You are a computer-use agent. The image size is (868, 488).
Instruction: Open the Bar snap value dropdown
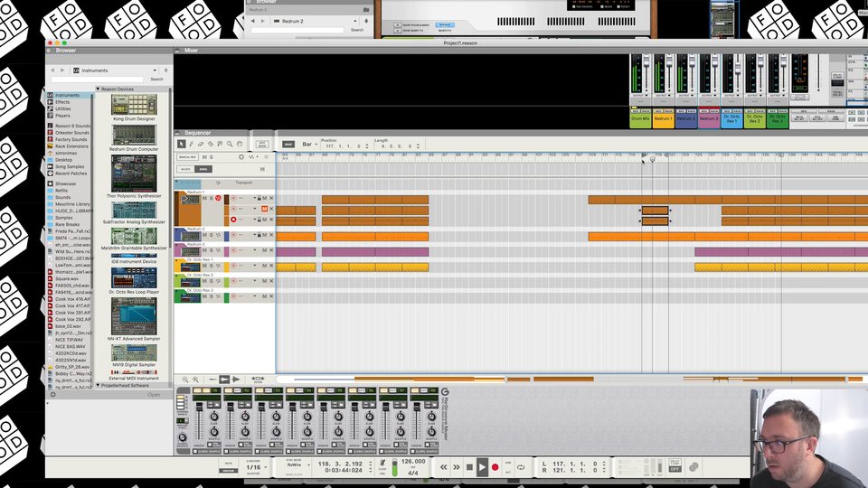309,145
